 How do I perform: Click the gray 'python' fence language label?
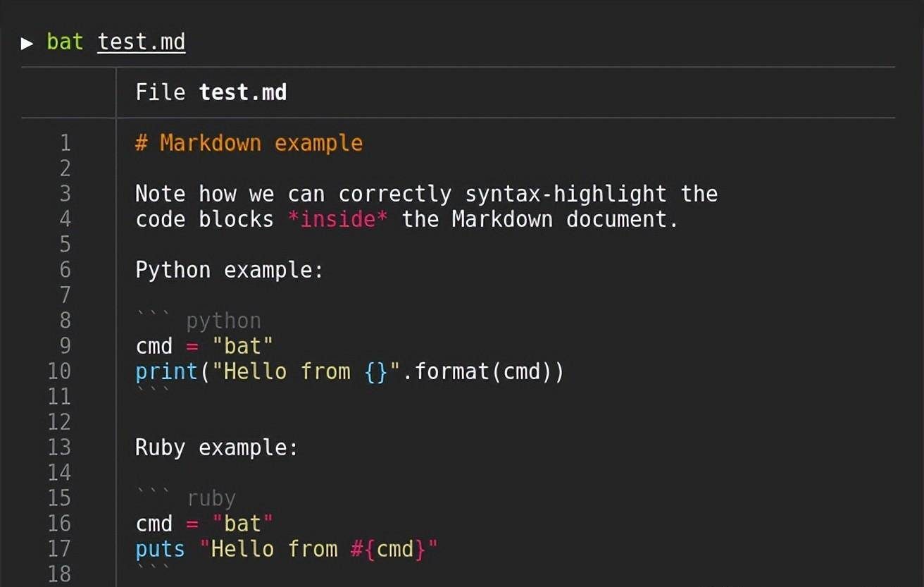click(223, 321)
